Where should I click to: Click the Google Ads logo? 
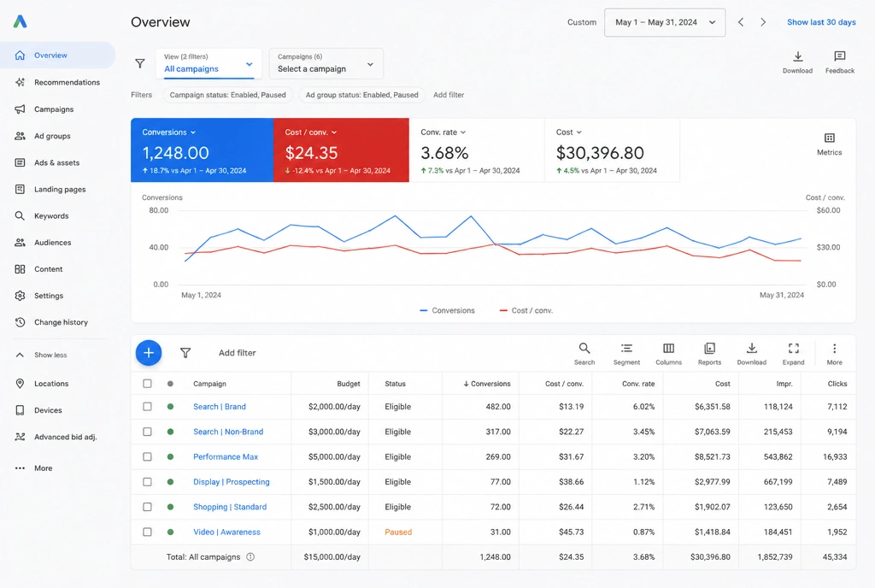point(21,21)
